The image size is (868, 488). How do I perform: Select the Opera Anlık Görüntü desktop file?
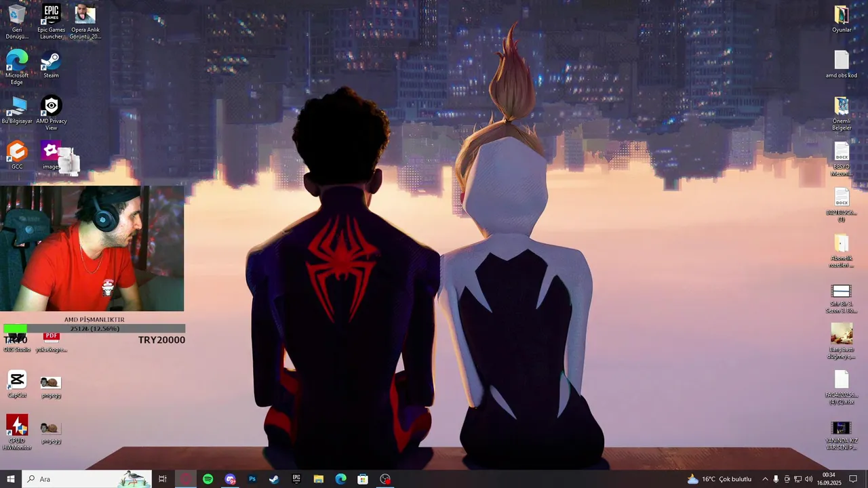click(85, 22)
